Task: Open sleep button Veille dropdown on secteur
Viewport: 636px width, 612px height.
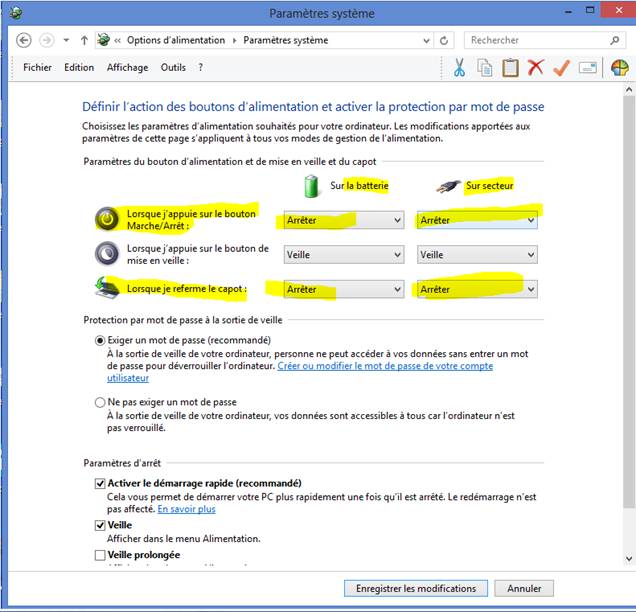Action: point(477,255)
